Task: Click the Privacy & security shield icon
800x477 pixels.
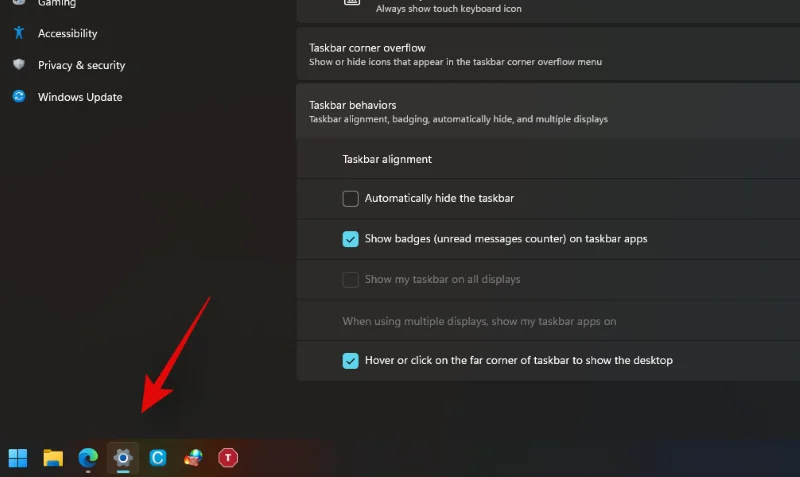Action: point(19,64)
